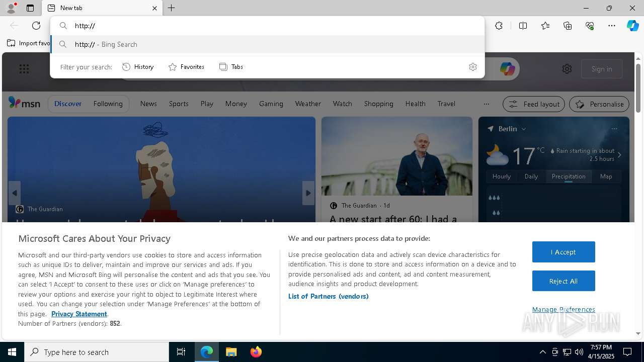Select the Hourly weather tab

pyautogui.click(x=502, y=176)
